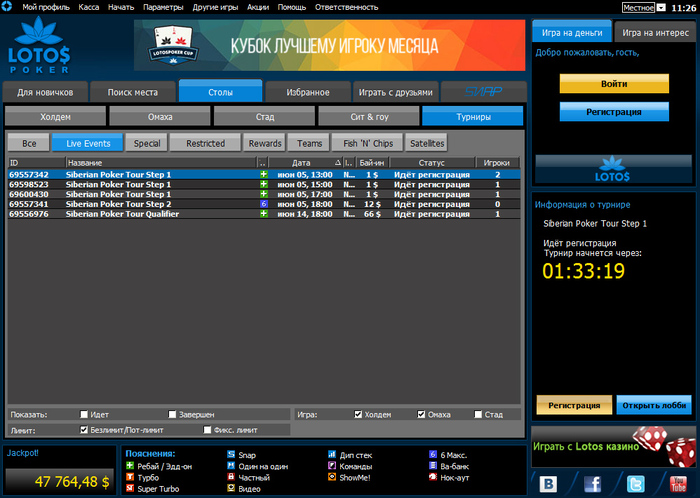
Task: Select tournament row 69598523
Action: pyautogui.click(x=264, y=184)
